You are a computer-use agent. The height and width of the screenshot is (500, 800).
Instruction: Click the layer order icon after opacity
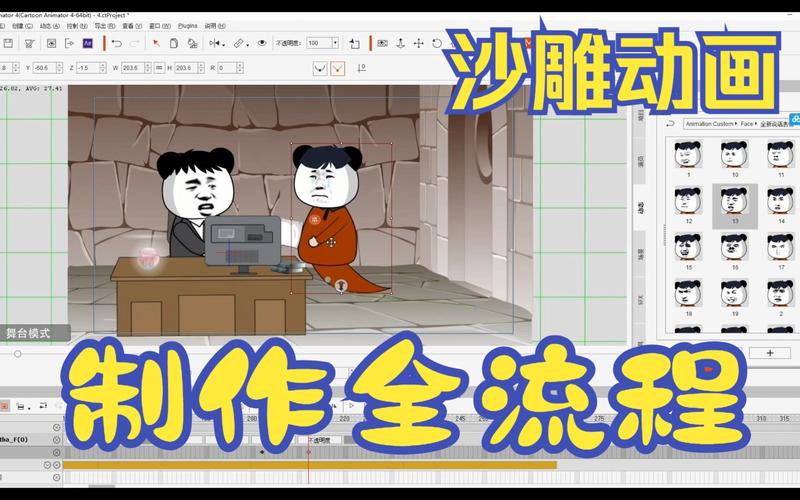point(355,43)
